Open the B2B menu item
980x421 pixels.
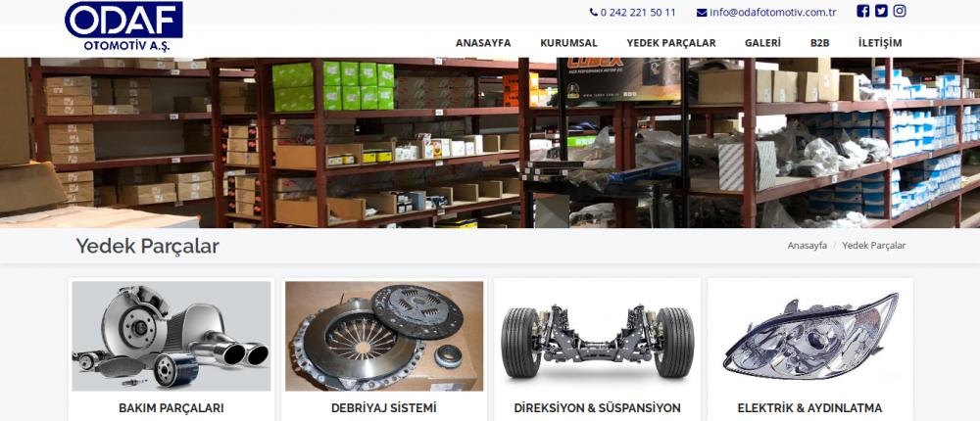pyautogui.click(x=819, y=43)
